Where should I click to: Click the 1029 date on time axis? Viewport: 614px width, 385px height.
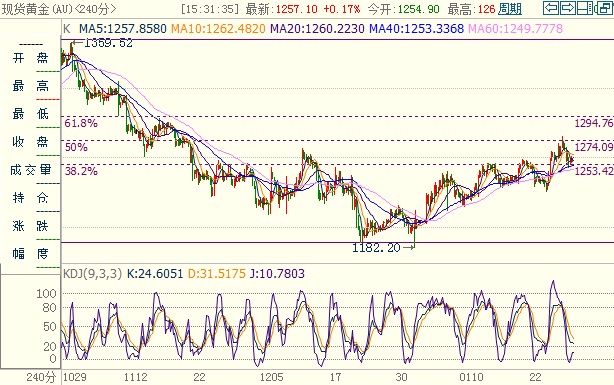[x=75, y=377]
